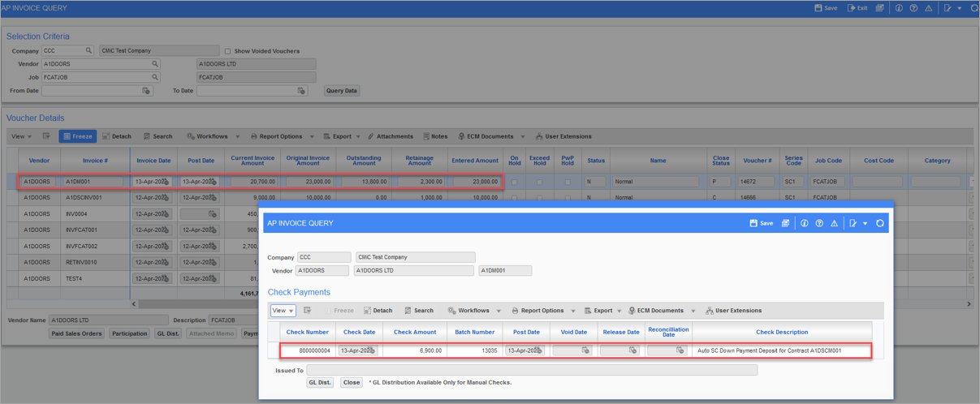This screenshot has width=980, height=404.
Task: Click Save in the main window header
Action: (826, 8)
